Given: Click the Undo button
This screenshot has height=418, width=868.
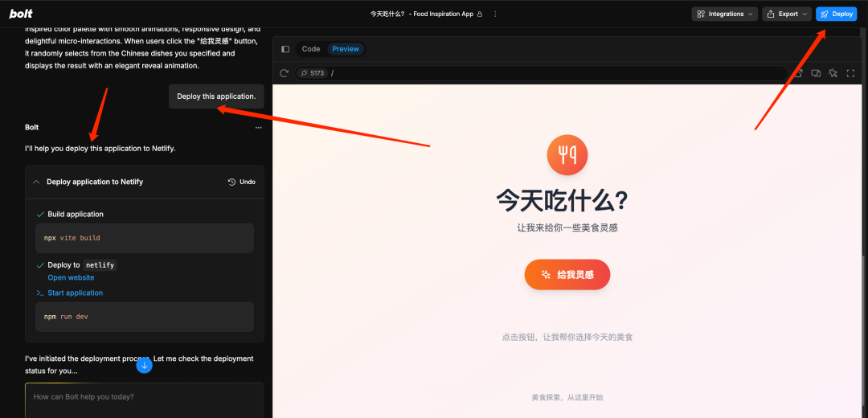Looking at the screenshot, I should pyautogui.click(x=242, y=182).
